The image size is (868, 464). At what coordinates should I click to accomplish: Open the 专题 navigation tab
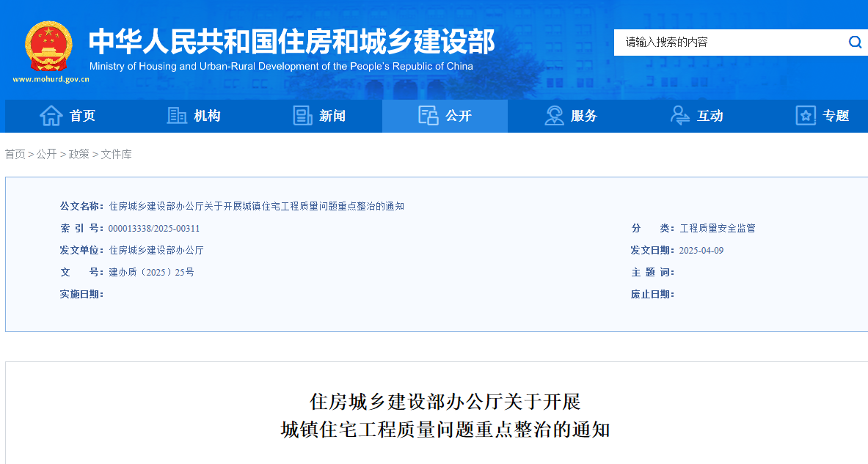click(822, 116)
